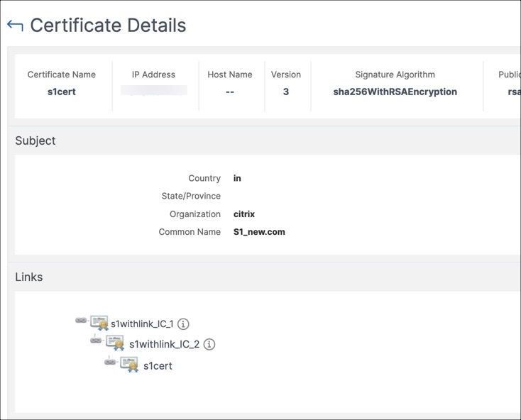This screenshot has height=420, width=521.
Task: Click the blurred IP Address value
Action: 154,90
